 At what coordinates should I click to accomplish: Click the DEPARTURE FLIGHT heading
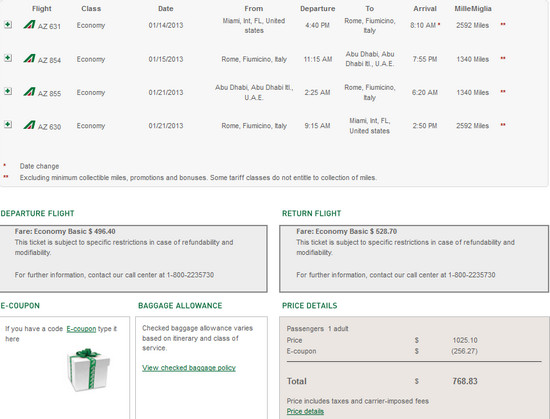tap(38, 213)
